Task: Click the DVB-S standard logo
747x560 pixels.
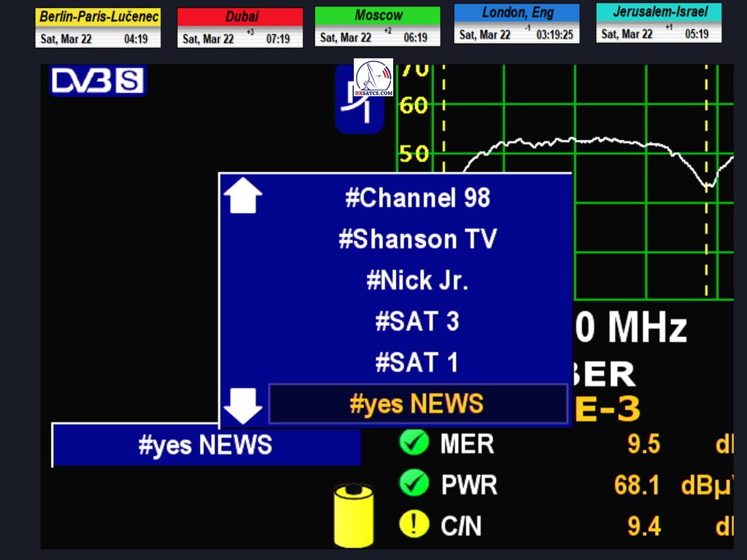Action: 98,80
